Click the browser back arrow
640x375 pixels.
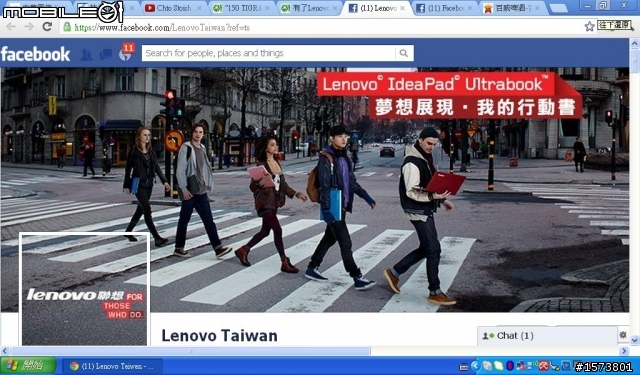click(11, 27)
